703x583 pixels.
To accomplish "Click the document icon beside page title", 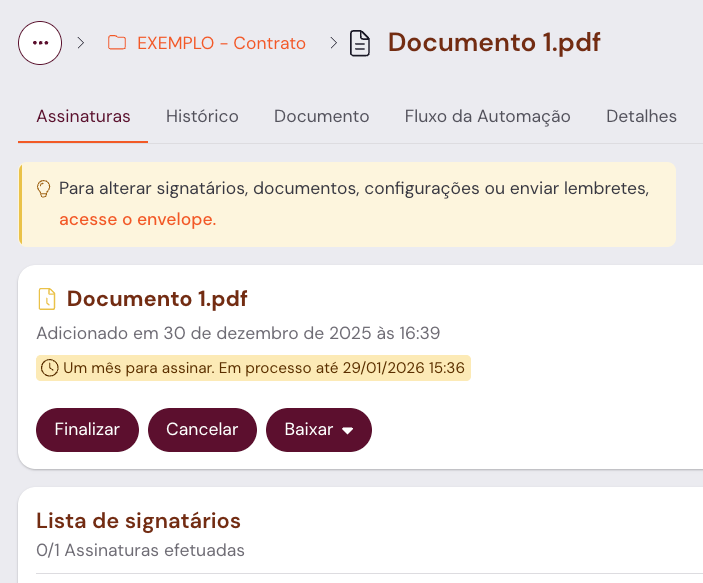I will pos(360,43).
